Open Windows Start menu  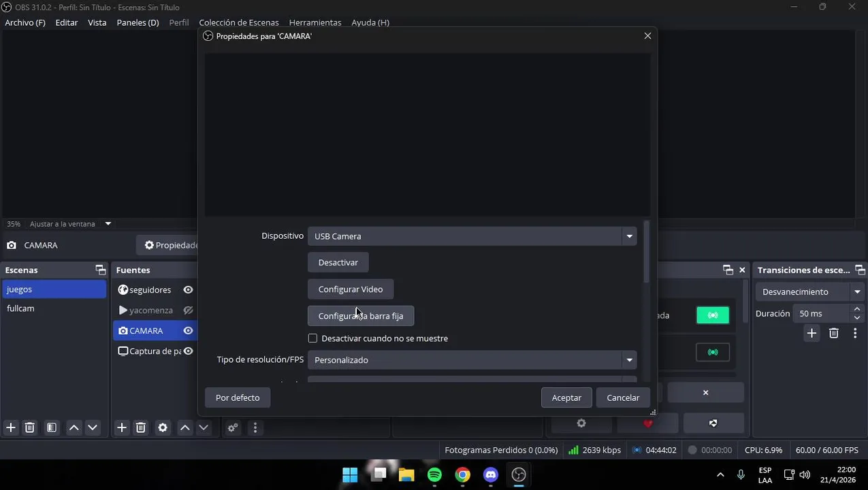click(x=350, y=474)
